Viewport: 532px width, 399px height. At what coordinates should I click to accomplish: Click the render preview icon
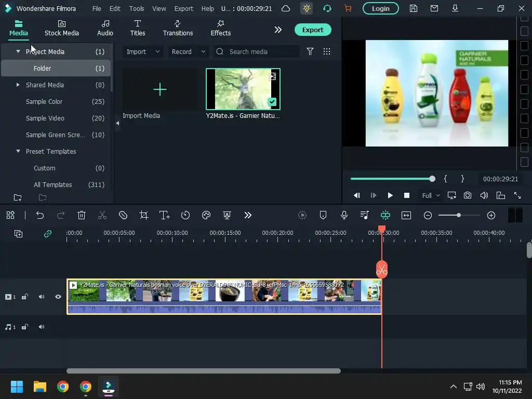point(302,215)
